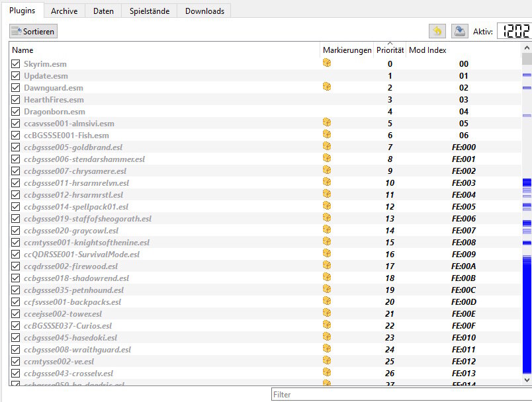Toggle the Dragonborn.esm checkbox
This screenshot has height=402, width=532.
pos(16,111)
